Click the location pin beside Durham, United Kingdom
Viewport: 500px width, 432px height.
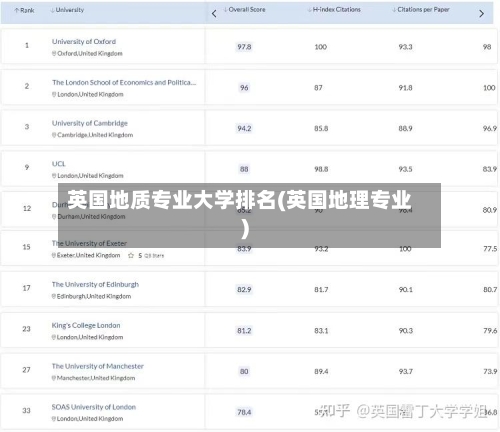coord(54,217)
